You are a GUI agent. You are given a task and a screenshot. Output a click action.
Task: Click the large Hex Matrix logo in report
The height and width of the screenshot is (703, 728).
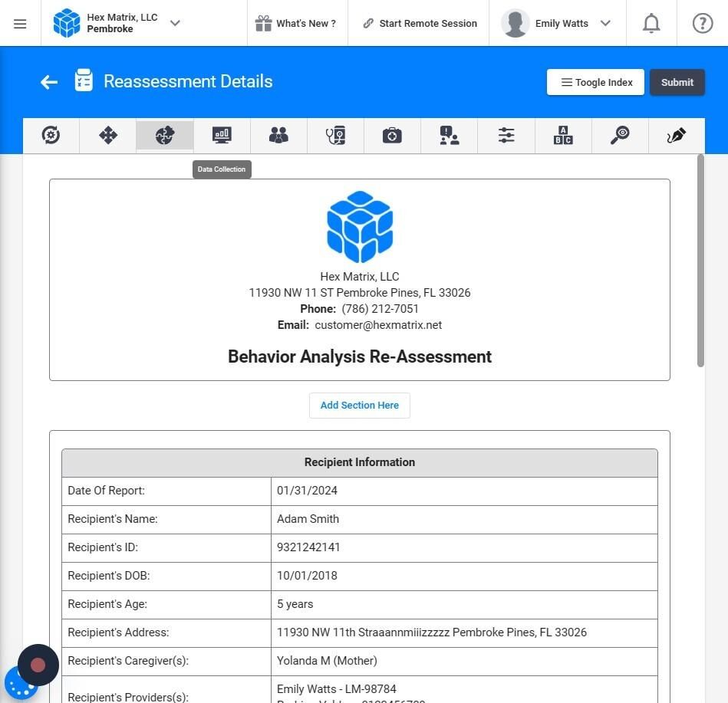coord(360,226)
